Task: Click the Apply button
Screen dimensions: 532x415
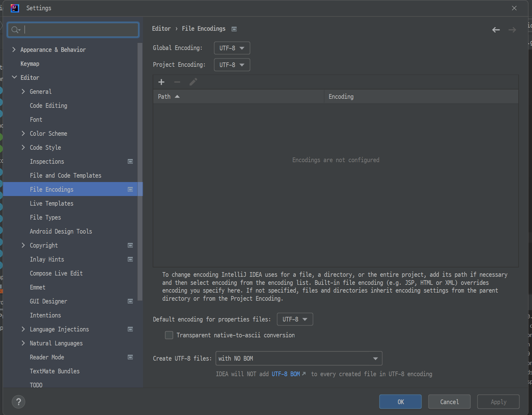Action: tap(498, 402)
